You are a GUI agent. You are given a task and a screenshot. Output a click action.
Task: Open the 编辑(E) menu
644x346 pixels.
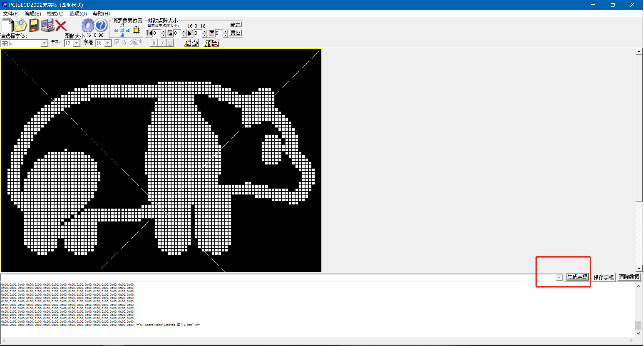coord(33,14)
